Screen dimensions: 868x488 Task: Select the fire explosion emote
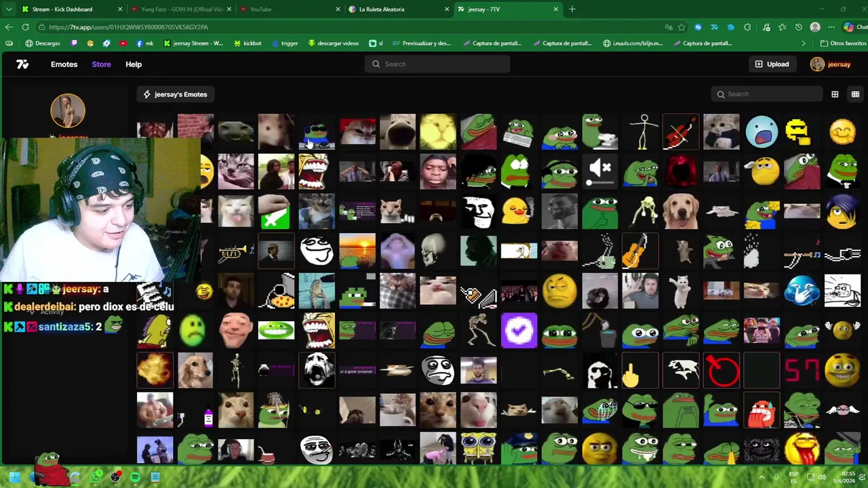click(x=155, y=371)
